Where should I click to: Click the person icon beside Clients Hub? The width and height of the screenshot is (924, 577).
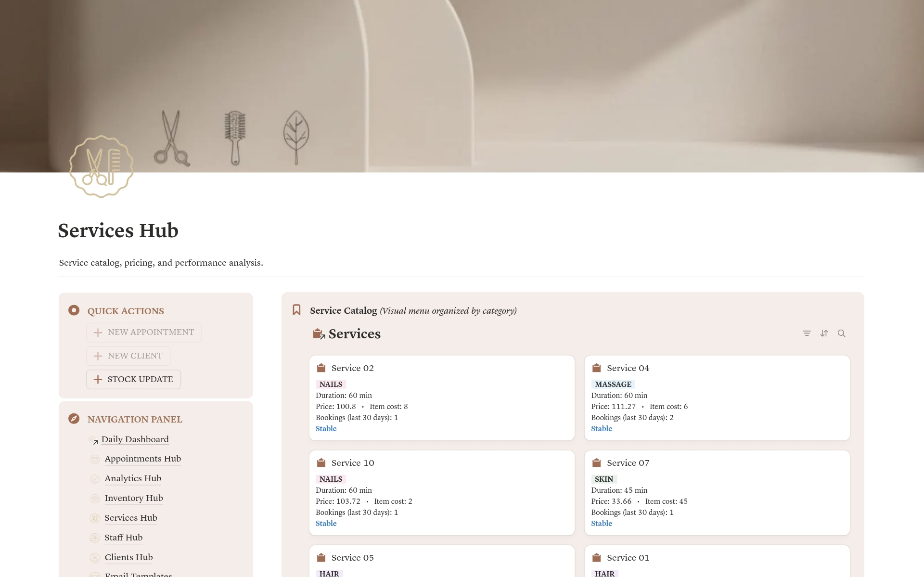pyautogui.click(x=94, y=557)
